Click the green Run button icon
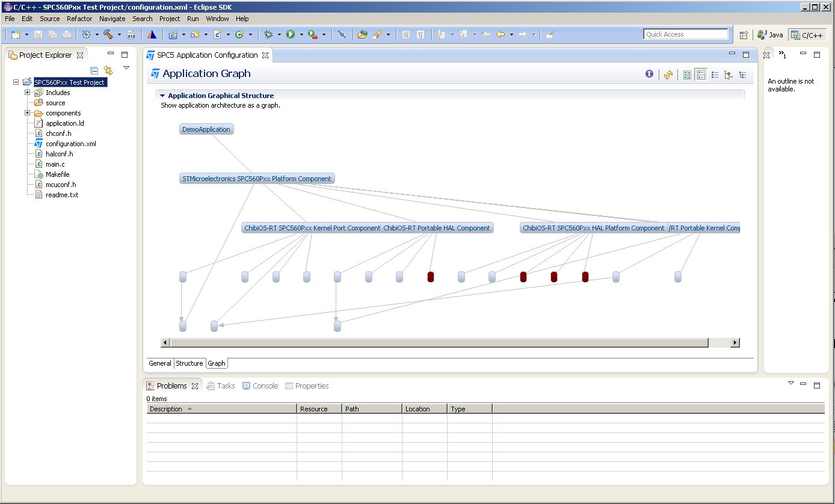The width and height of the screenshot is (835, 504). pyautogui.click(x=291, y=35)
